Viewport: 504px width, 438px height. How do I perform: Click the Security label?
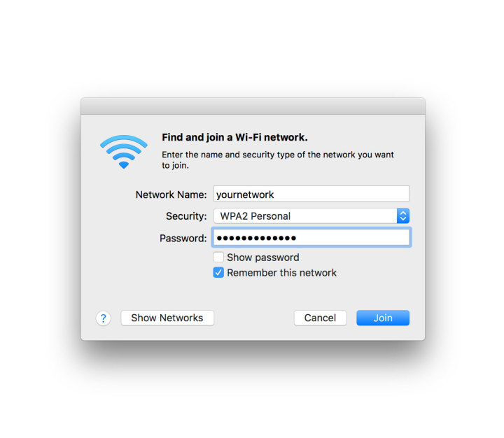tap(186, 216)
